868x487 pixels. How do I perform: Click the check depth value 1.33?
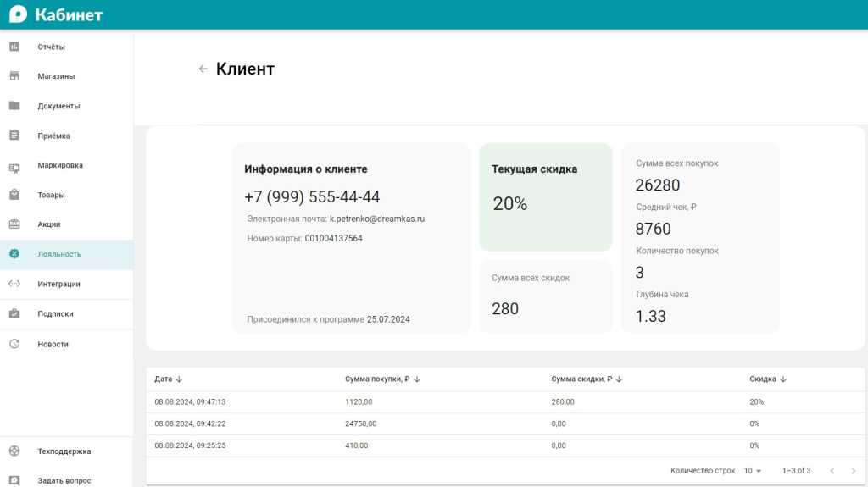coord(650,316)
